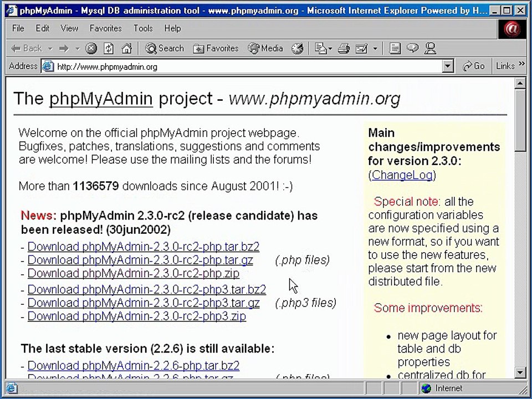Open the Search pane button
The image size is (532, 399).
164,49
